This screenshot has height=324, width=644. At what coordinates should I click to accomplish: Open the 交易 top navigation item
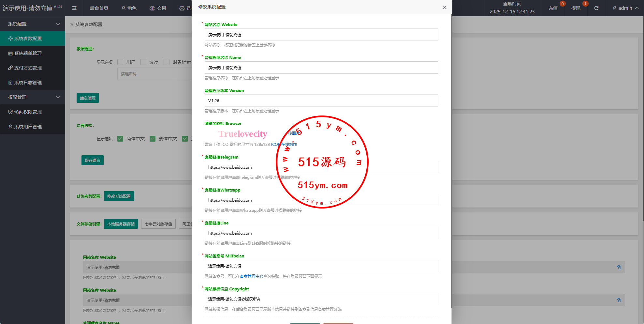pos(158,8)
